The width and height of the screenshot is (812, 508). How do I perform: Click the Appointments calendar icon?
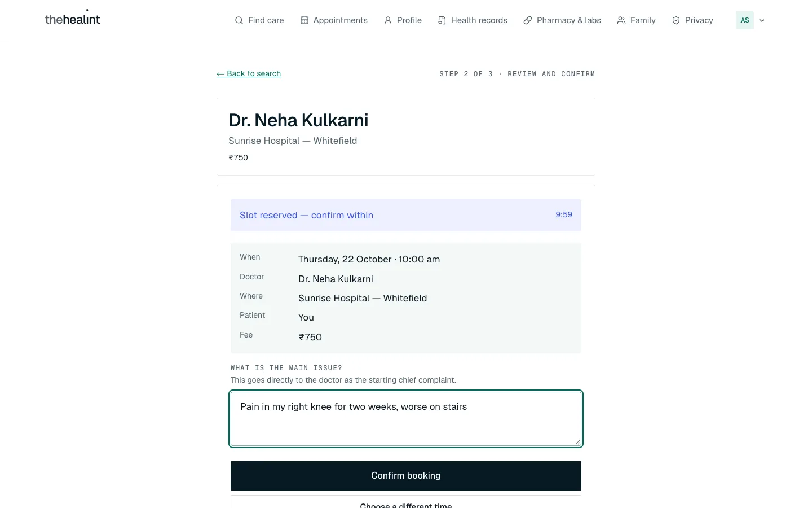coord(304,20)
